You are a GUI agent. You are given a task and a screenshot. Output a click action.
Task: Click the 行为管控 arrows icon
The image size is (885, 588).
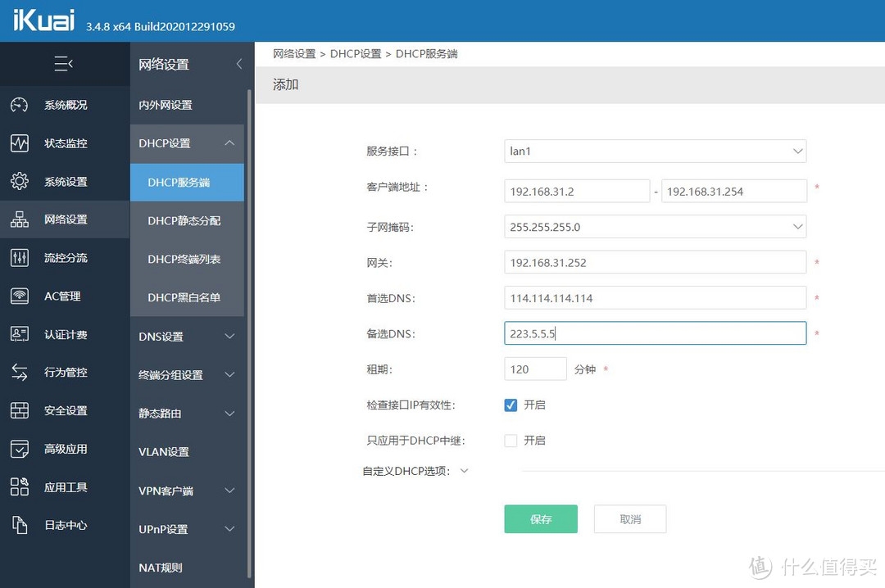click(19, 373)
